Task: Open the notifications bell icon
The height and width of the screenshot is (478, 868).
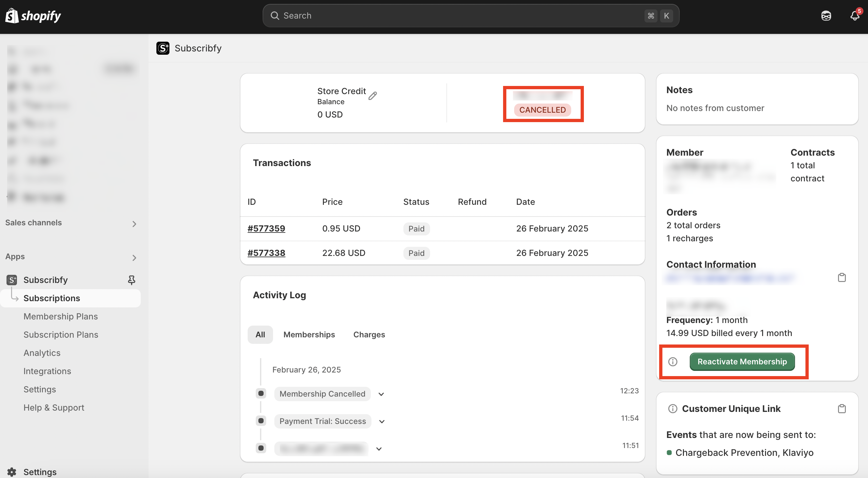Action: coord(855,16)
